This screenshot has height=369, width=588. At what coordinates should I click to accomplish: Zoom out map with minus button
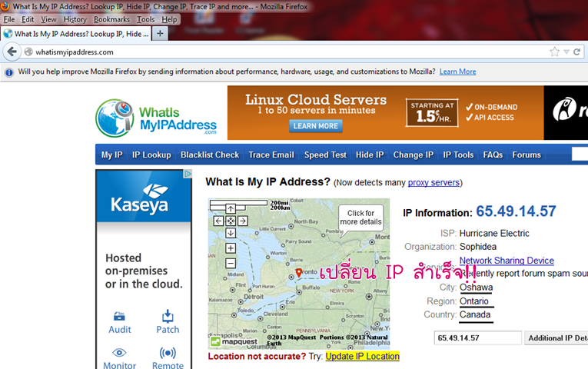pos(231,263)
